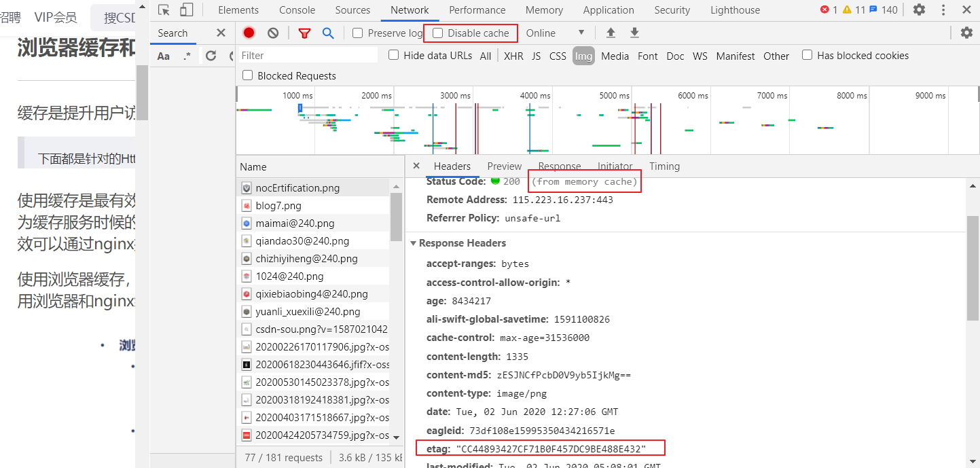Switch to the Console panel
Image resolution: width=980 pixels, height=468 pixels.
pos(297,10)
